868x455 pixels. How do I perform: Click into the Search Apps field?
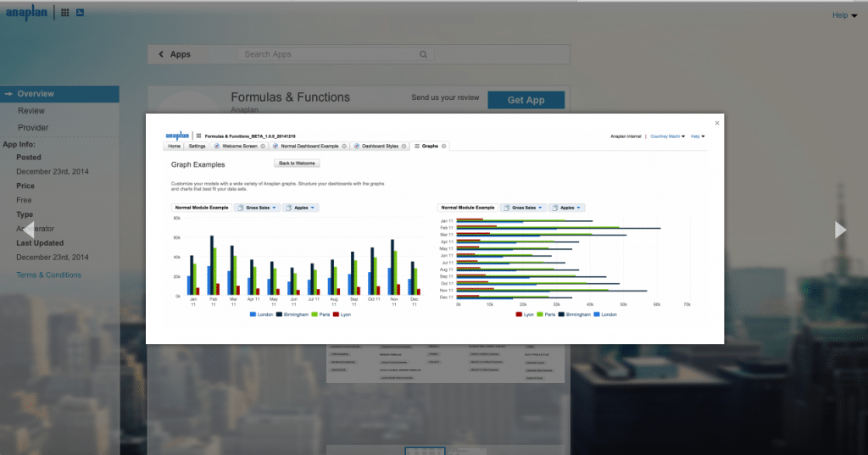click(336, 54)
